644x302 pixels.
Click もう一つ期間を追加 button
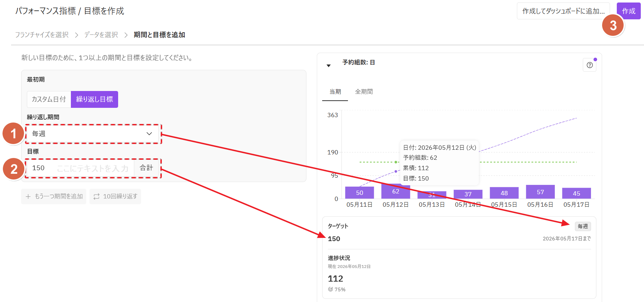tap(54, 196)
